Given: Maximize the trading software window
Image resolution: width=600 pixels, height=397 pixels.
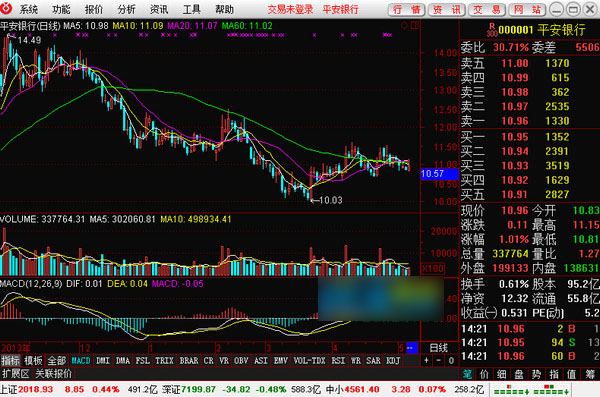Looking at the screenshot, I should (x=573, y=9).
